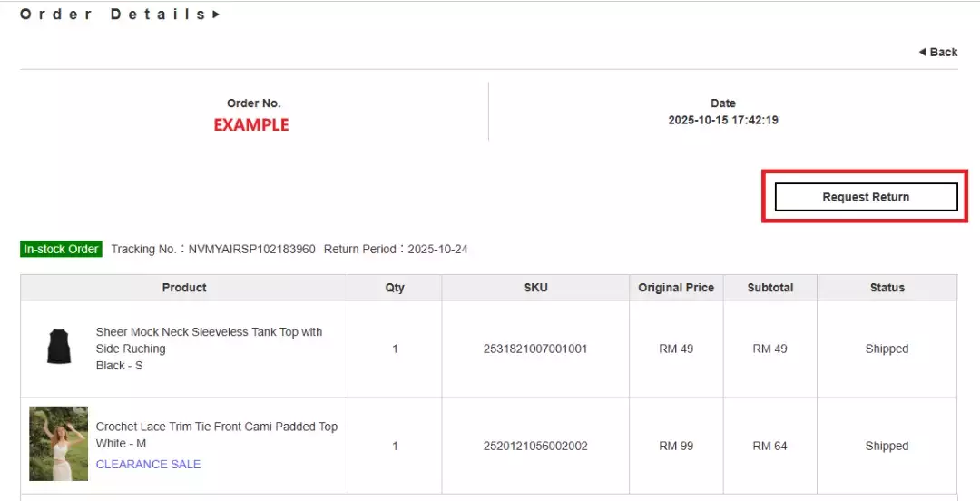Select SKU 2531821007001001 cell

click(535, 349)
